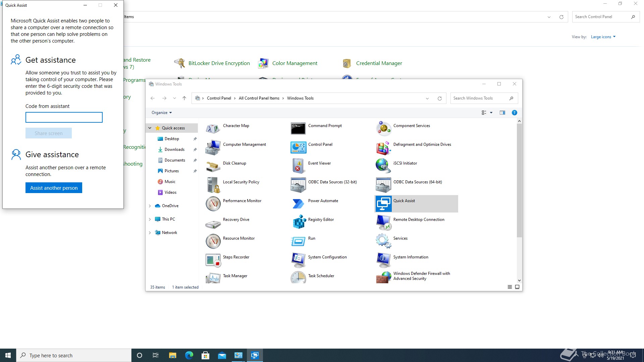
Task: Open Defragment and Optimize Drives icon
Action: click(x=383, y=147)
